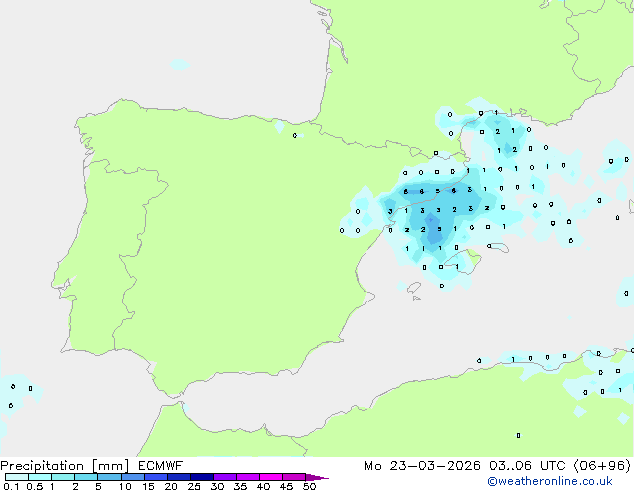Click the isolated rain patch in Bay of Biscay

point(180,64)
